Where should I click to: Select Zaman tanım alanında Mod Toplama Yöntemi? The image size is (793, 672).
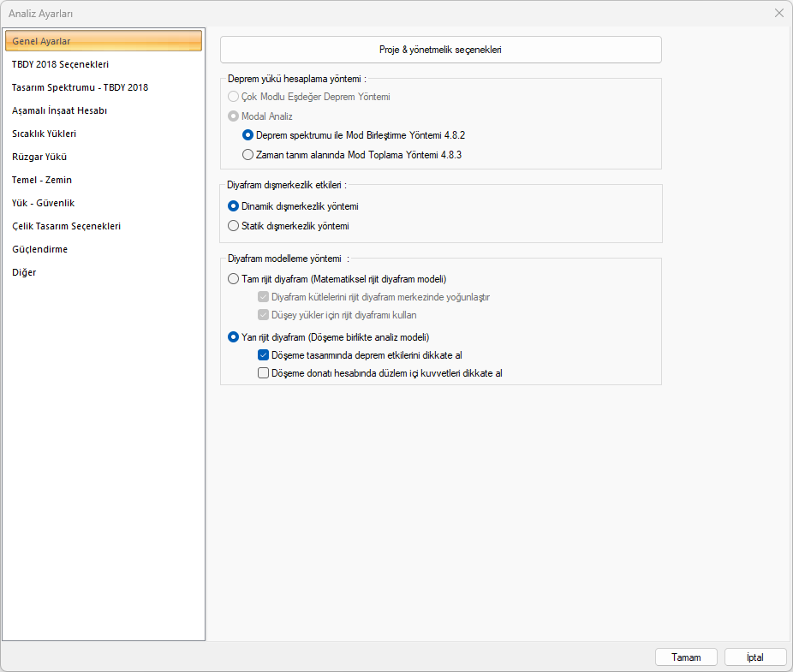[247, 155]
